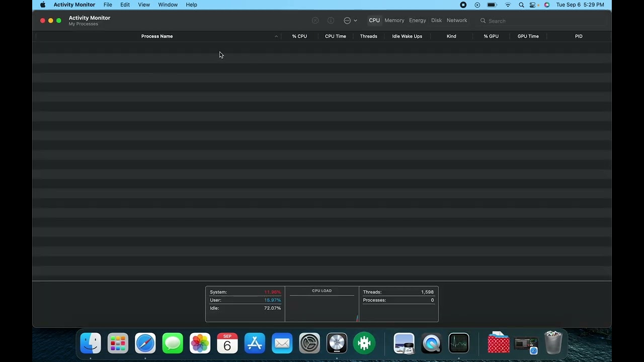Click the screen recording stop icon in menu bar
Image resolution: width=644 pixels, height=362 pixels.
point(463,5)
